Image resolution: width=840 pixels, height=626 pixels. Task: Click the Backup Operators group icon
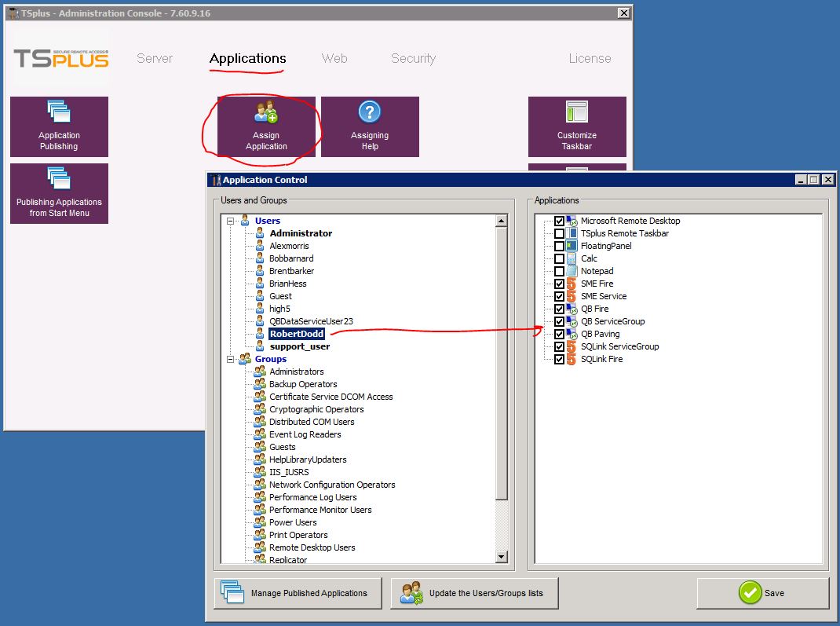(260, 384)
